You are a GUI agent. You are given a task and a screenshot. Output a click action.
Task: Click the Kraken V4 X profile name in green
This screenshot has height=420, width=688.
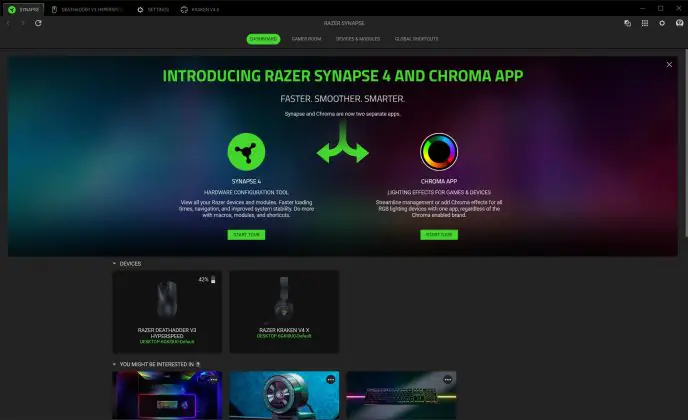point(284,336)
